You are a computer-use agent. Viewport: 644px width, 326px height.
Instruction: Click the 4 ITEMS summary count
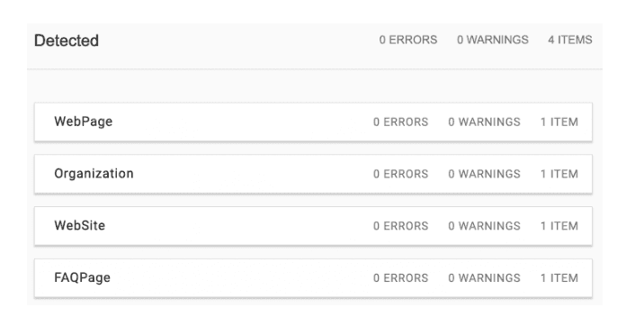pyautogui.click(x=570, y=40)
